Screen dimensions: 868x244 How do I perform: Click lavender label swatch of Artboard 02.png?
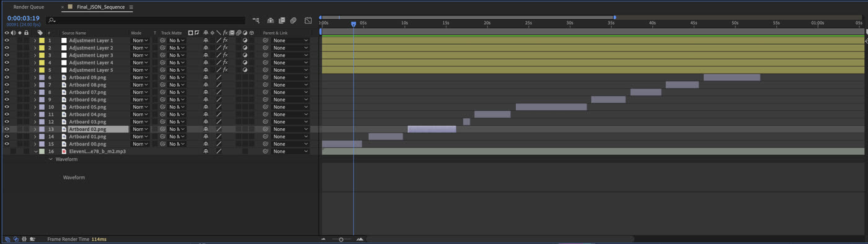click(42, 129)
